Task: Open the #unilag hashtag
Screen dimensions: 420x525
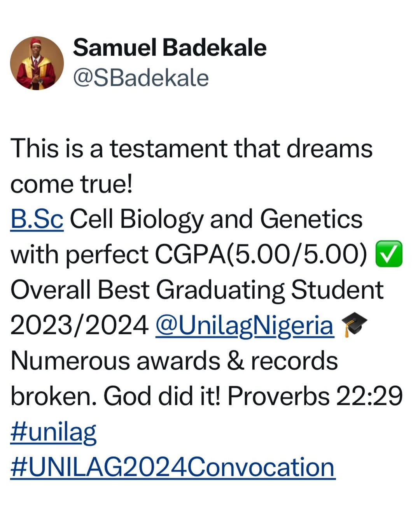Action: [53, 432]
